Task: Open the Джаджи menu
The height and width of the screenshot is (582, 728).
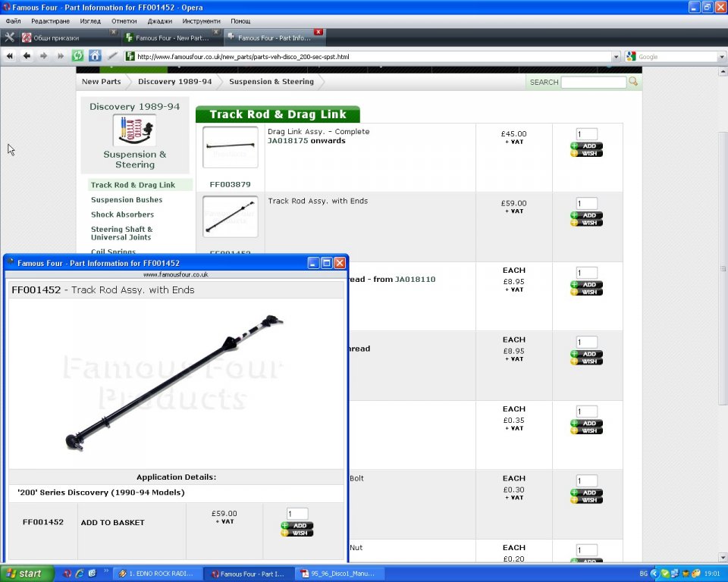Action: click(x=160, y=21)
